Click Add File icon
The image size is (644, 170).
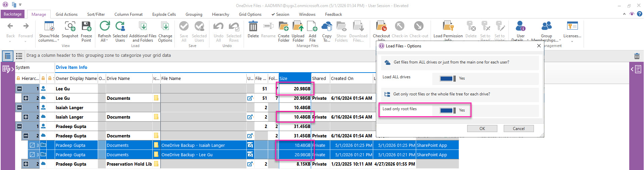312,26
